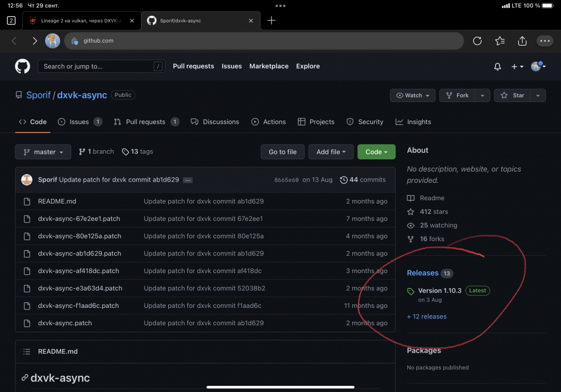
Task: Switch to the Issues repository tab
Action: tap(79, 122)
